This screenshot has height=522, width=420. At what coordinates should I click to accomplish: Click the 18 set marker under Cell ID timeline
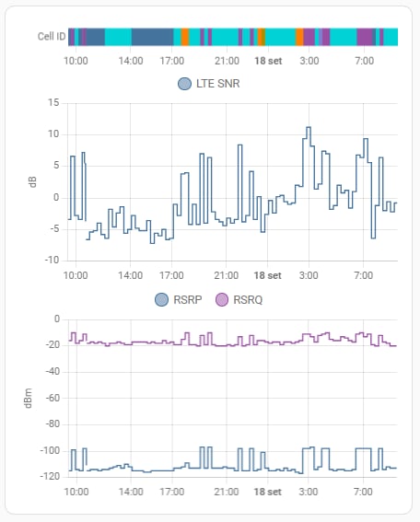coord(268,61)
